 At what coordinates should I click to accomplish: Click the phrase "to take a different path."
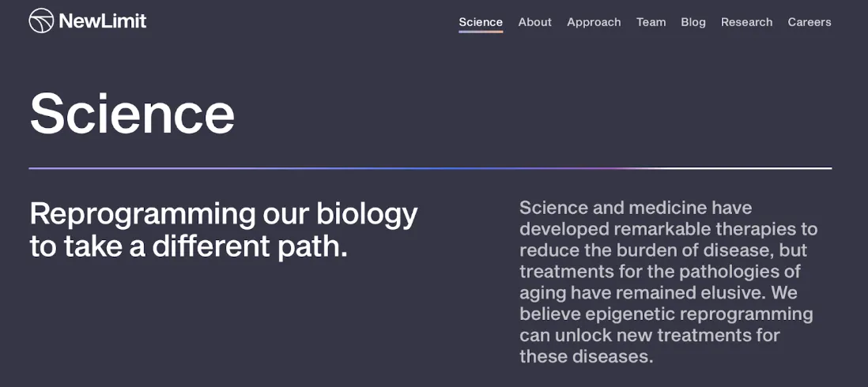(x=189, y=246)
